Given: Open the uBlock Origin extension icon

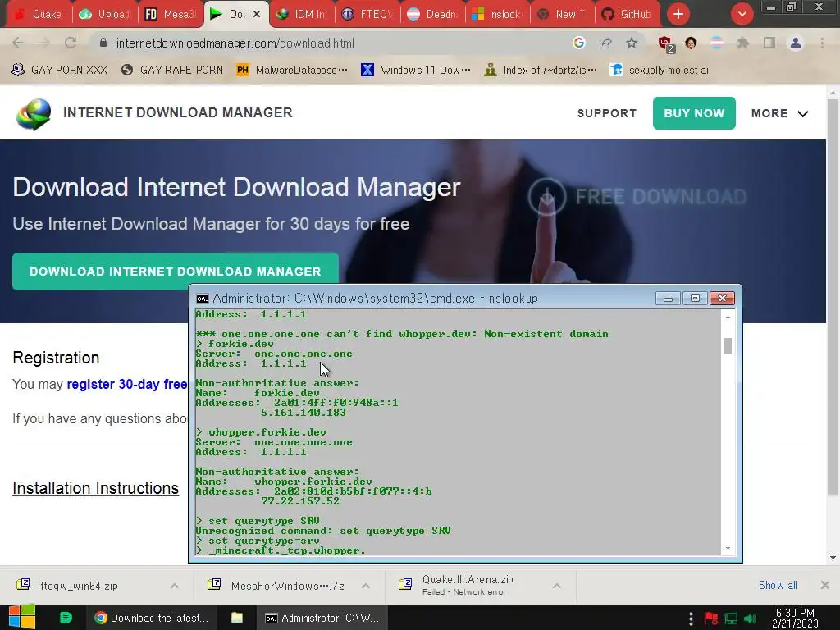Looking at the screenshot, I should (666, 44).
